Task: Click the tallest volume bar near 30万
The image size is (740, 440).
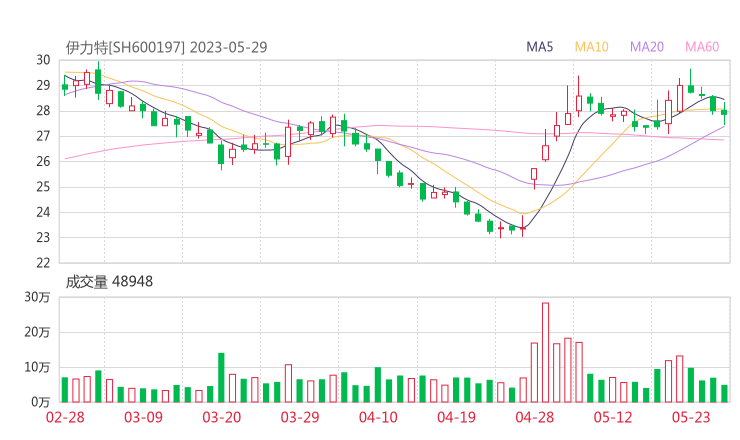Action: 546,353
